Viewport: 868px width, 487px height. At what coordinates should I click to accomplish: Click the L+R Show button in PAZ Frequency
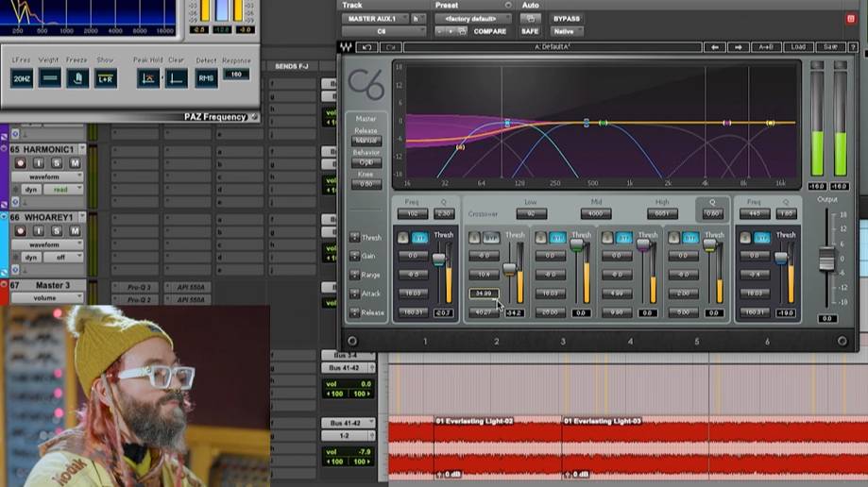coord(105,78)
